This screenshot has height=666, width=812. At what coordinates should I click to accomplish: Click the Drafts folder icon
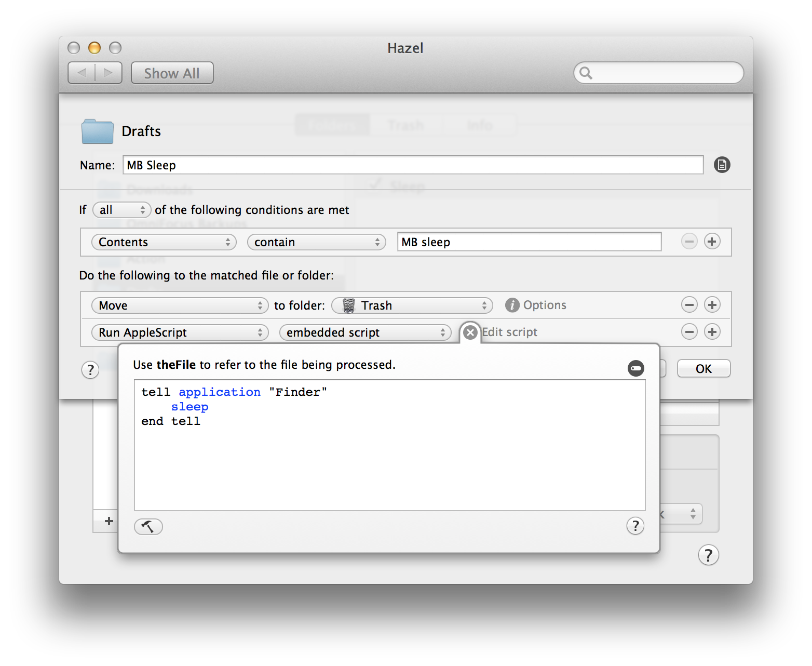98,131
